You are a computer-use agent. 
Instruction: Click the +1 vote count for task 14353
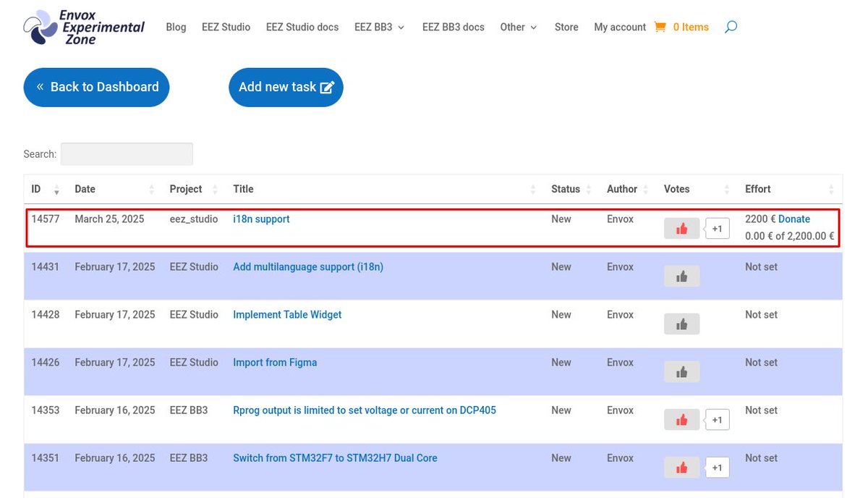point(717,420)
